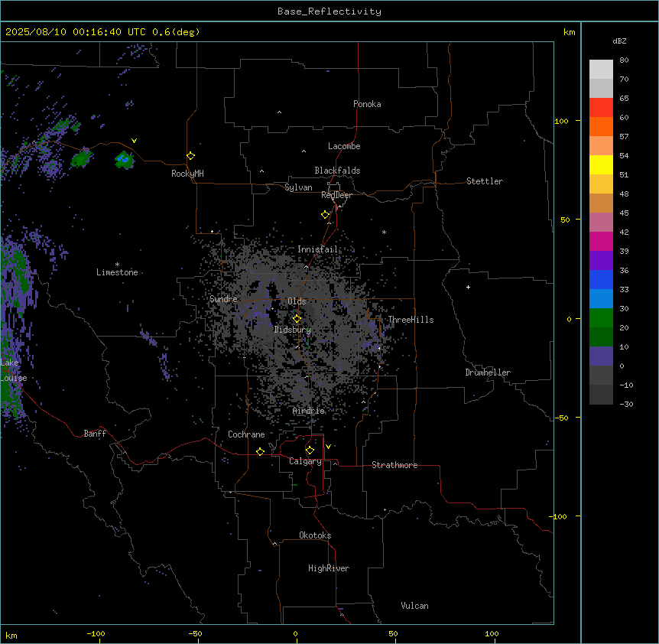Screen dimensions: 659x644
Task: Click the Cochrane town label
Action: (246, 434)
